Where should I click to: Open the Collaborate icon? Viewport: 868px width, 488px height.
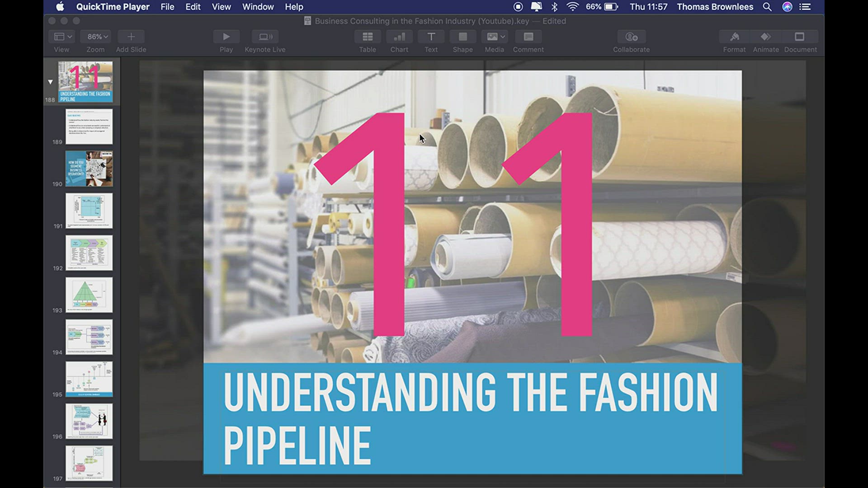click(631, 37)
